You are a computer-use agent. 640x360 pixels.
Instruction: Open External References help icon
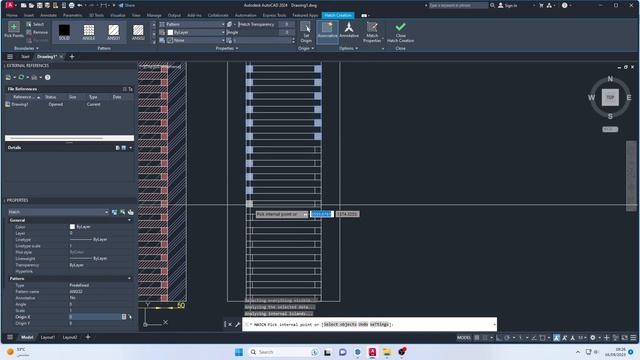pos(47,77)
